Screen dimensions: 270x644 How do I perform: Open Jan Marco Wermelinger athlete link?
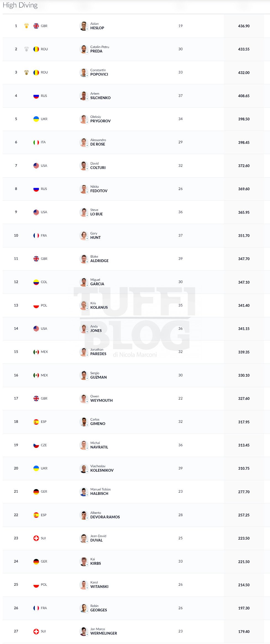click(x=104, y=631)
